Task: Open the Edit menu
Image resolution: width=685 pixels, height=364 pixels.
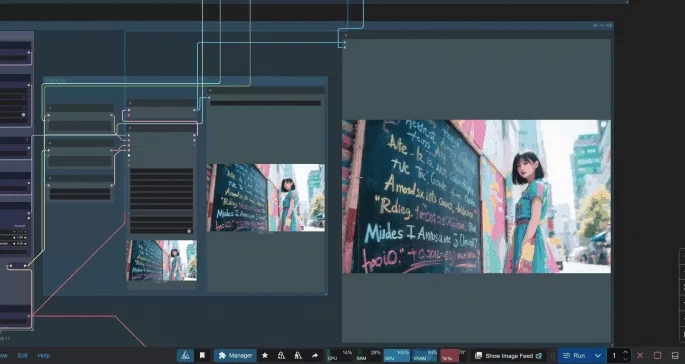Action: [23, 356]
